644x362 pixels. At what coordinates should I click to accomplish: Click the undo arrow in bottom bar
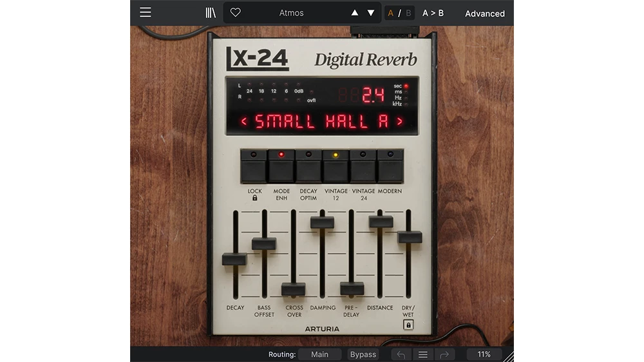(x=401, y=354)
